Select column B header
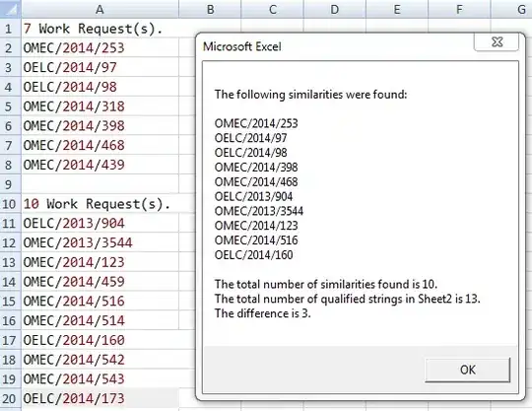532x411 pixels. (210, 9)
